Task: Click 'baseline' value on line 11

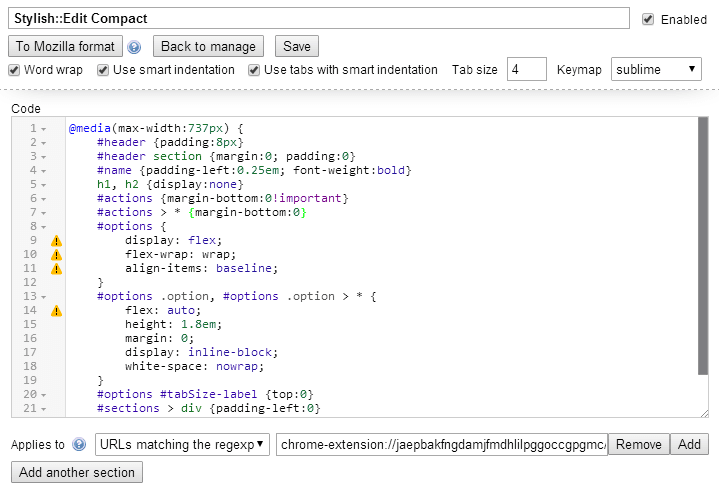Action: [x=243, y=268]
